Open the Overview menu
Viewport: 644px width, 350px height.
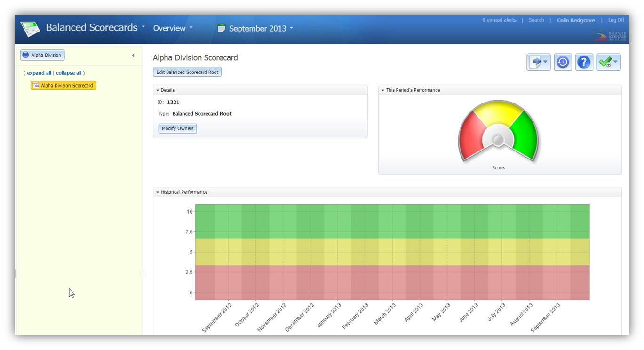coord(173,28)
